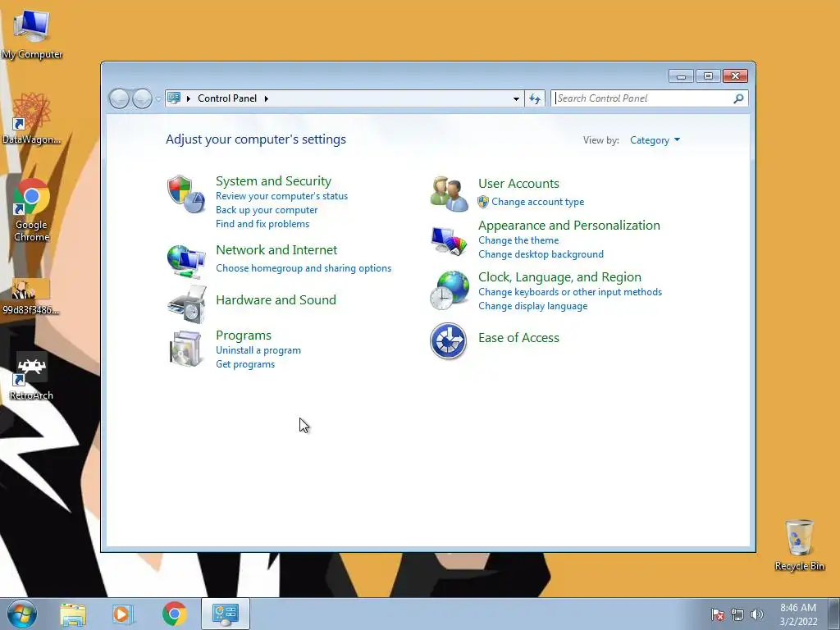840x630 pixels.
Task: Click the Forward navigation arrow button
Action: pyautogui.click(x=142, y=98)
